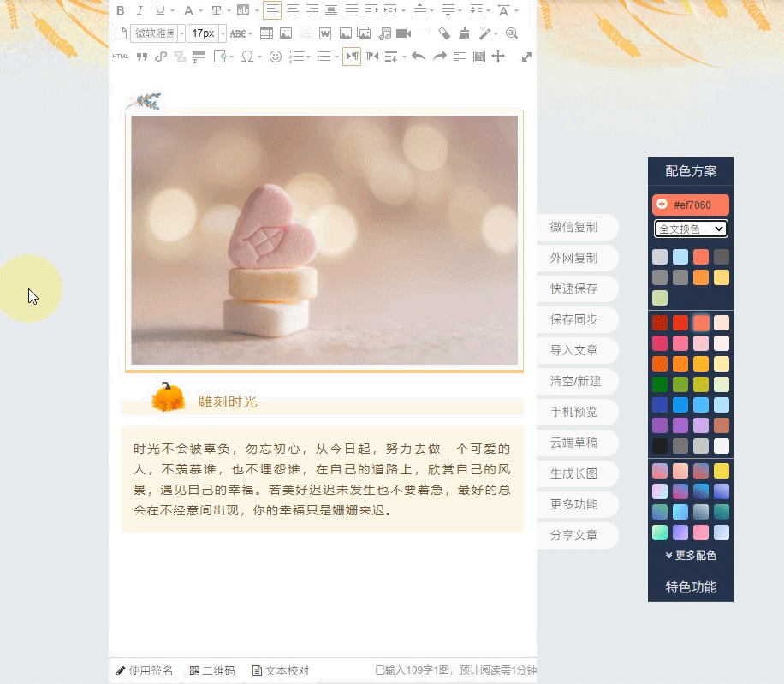The width and height of the screenshot is (784, 684).
Task: Click the blockquote quotation icon
Action: point(142,57)
